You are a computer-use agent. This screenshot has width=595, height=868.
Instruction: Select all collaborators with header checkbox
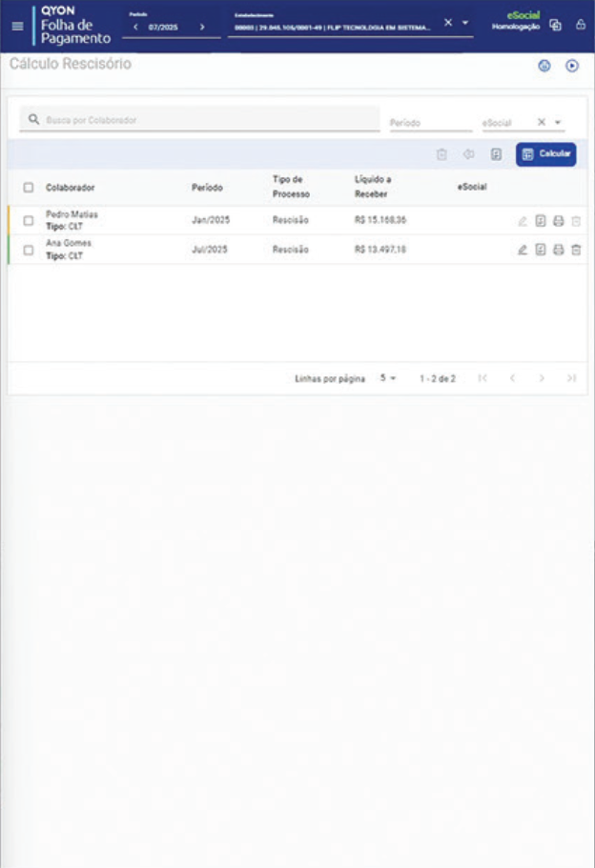pos(28,187)
